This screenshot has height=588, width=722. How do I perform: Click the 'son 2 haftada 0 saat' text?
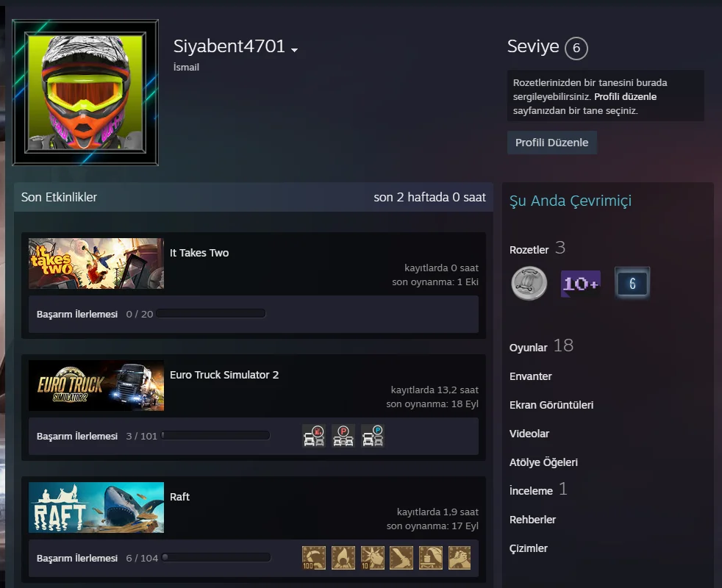coord(429,197)
